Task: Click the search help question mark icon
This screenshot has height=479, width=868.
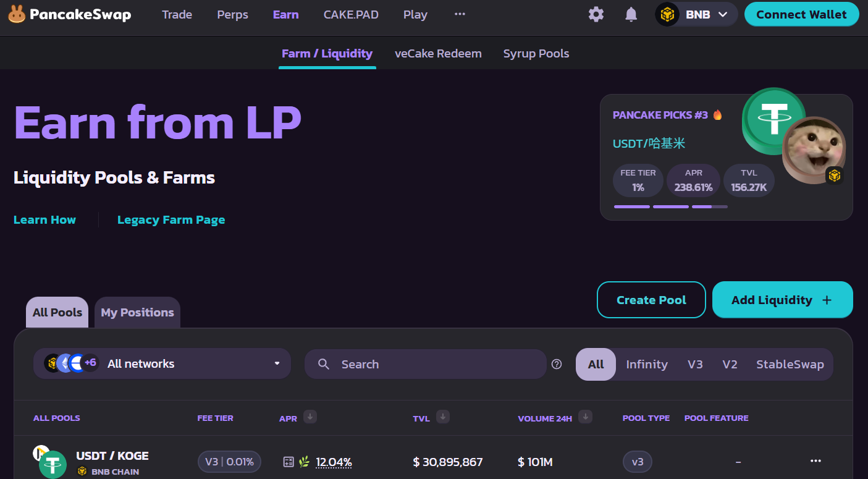Action: [557, 364]
